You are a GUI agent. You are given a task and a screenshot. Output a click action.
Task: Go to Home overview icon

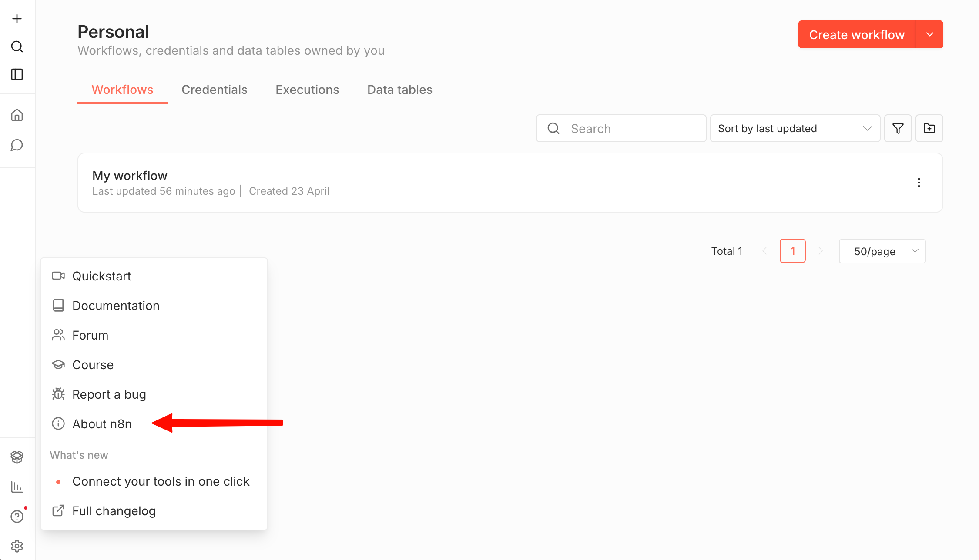click(x=17, y=115)
